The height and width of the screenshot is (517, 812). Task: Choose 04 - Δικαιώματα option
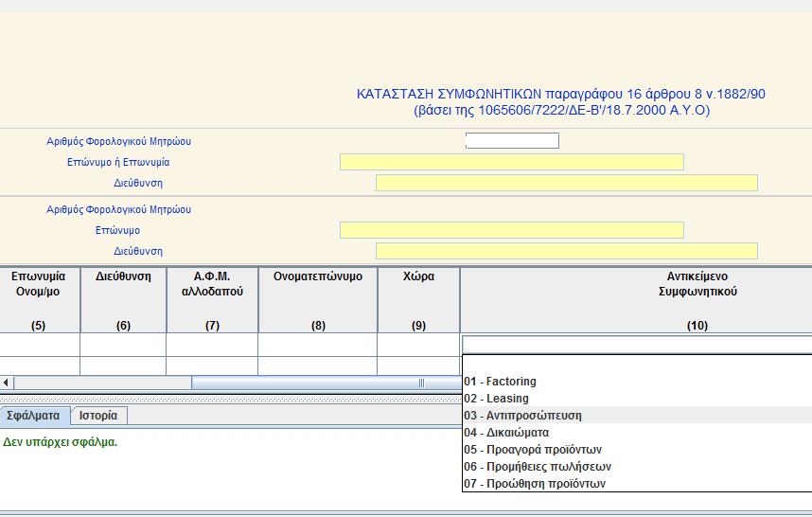pos(637,433)
